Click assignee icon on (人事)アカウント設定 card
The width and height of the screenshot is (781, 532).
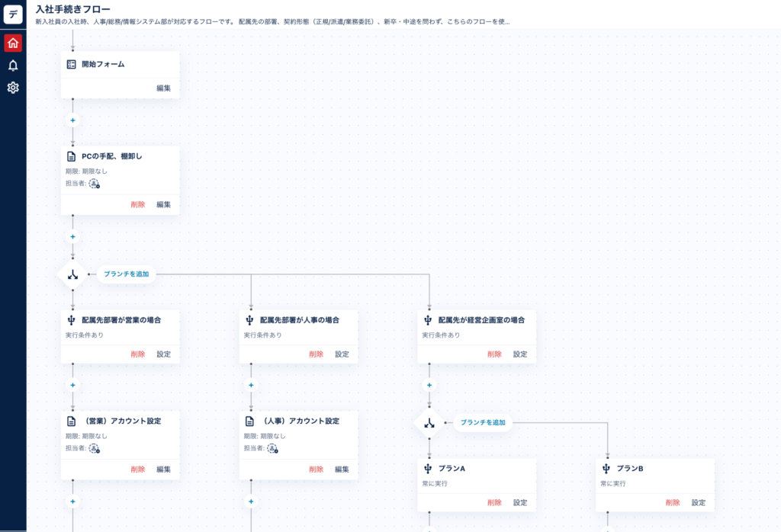[x=273, y=448]
